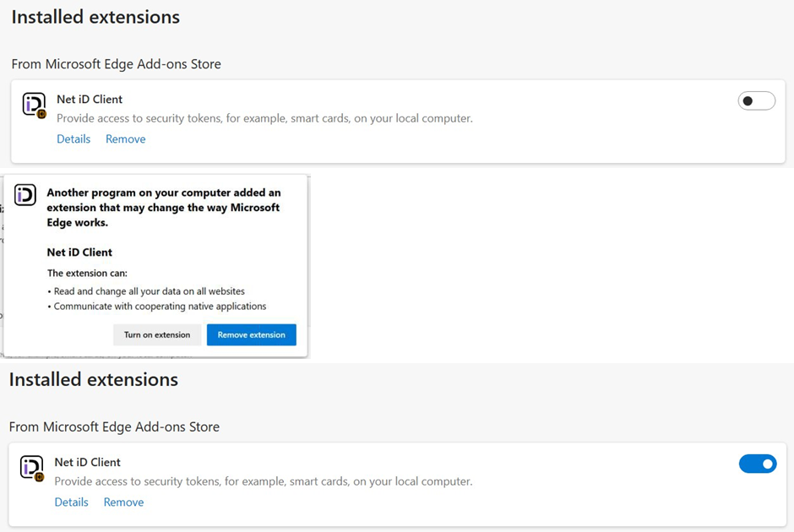Click Remove link in the disabled extension card
This screenshot has width=794, height=532.
[125, 139]
